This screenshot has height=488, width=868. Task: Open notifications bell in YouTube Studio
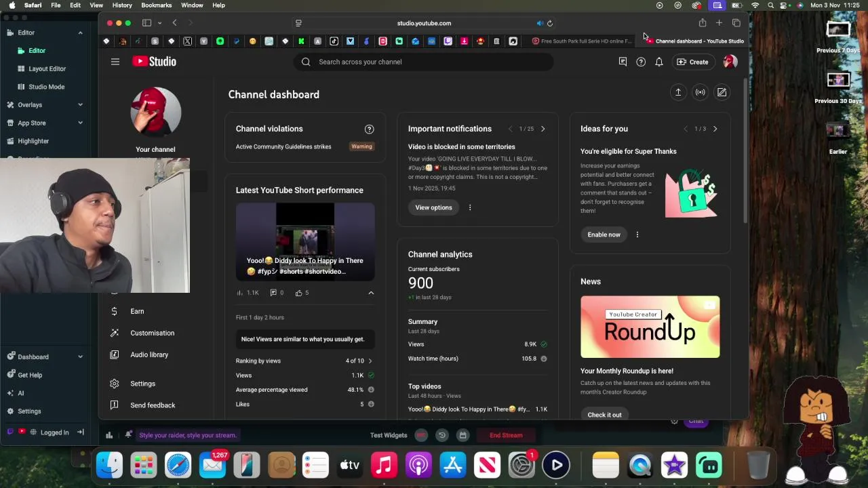point(658,62)
